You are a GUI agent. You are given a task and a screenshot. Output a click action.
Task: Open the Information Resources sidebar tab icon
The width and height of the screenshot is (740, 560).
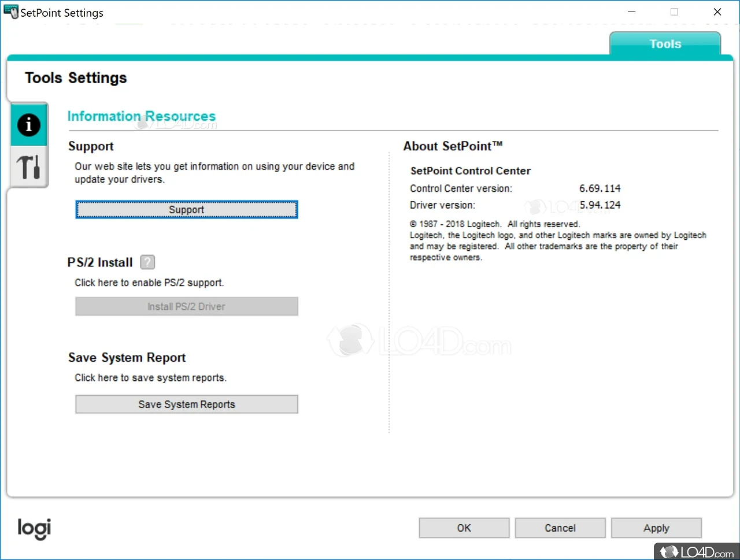point(28,125)
